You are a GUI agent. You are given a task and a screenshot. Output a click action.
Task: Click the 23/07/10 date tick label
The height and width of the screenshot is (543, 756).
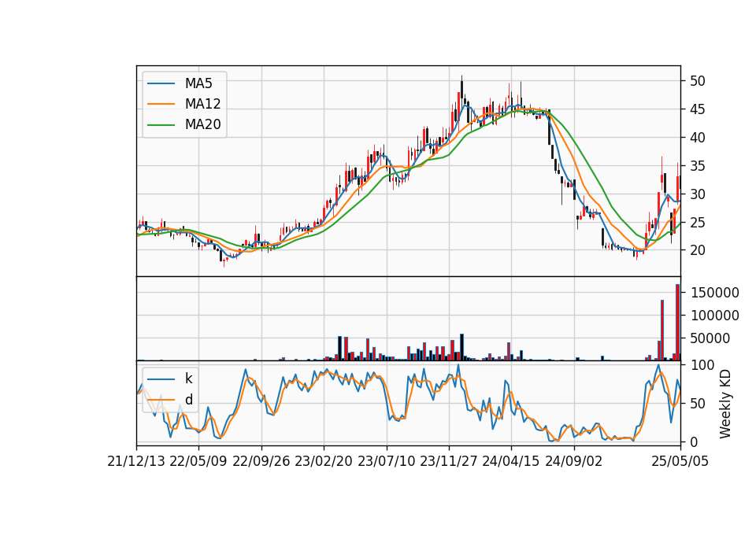[x=386, y=461]
